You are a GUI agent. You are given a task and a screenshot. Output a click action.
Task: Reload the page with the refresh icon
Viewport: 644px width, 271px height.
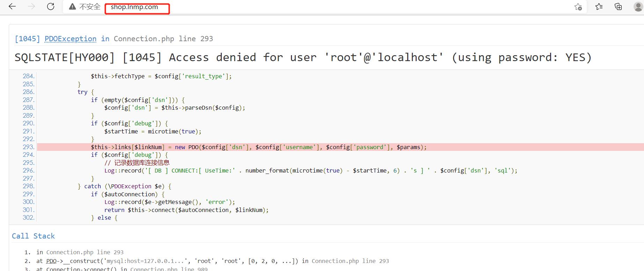tap(51, 7)
